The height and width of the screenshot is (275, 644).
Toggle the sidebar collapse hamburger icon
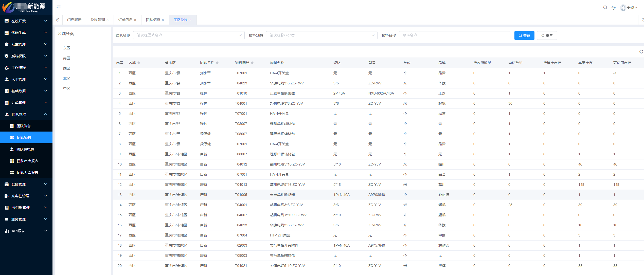point(59,7)
